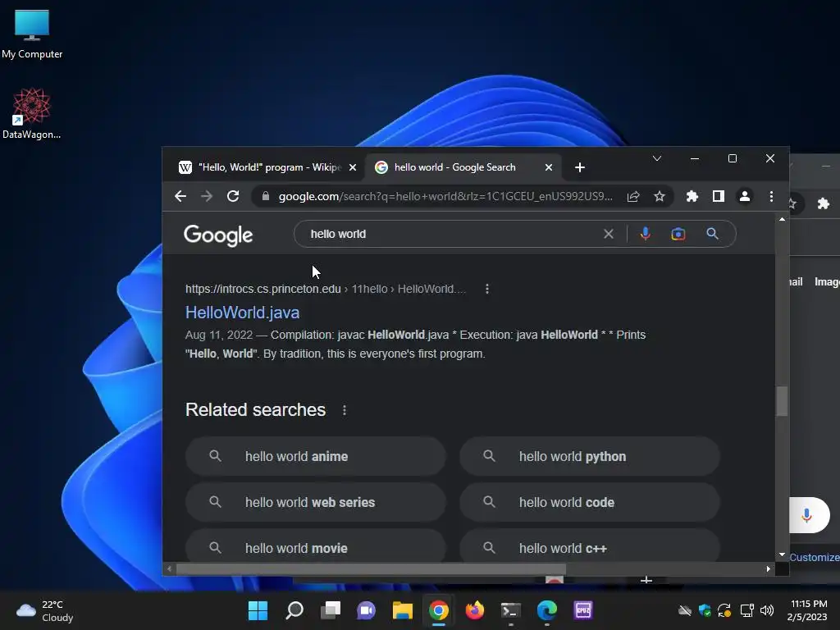
Task: Go to Google logo homepage
Action: pyautogui.click(x=218, y=235)
